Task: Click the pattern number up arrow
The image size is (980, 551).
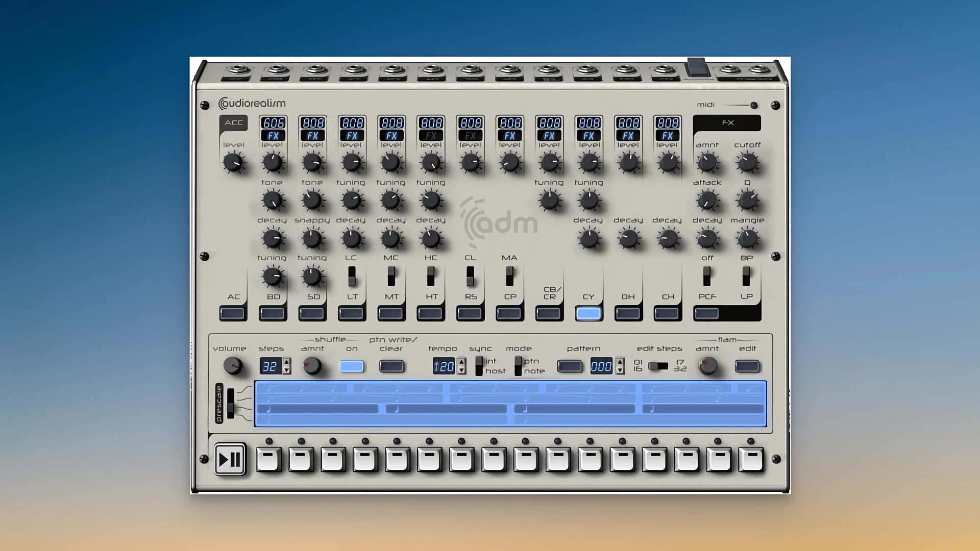Action: click(619, 363)
